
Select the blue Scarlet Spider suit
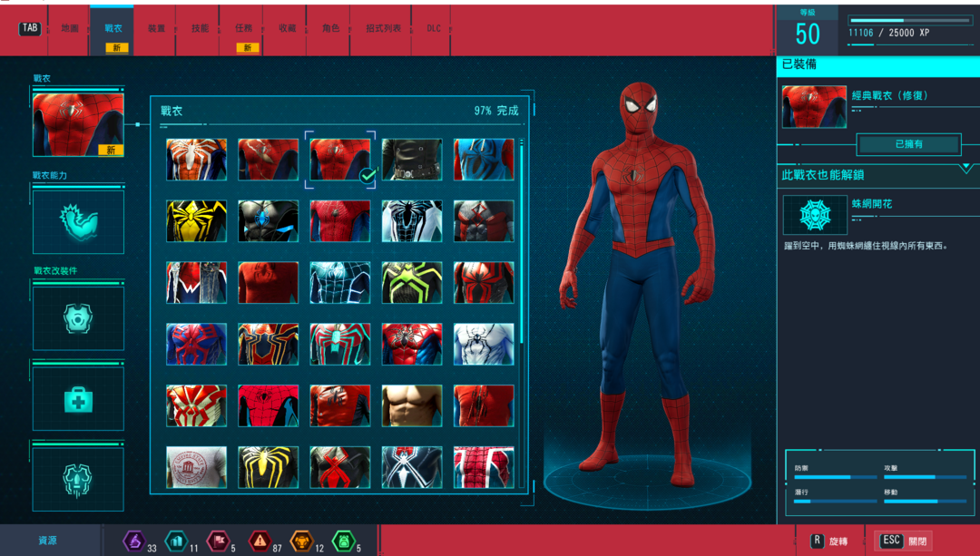(x=484, y=160)
